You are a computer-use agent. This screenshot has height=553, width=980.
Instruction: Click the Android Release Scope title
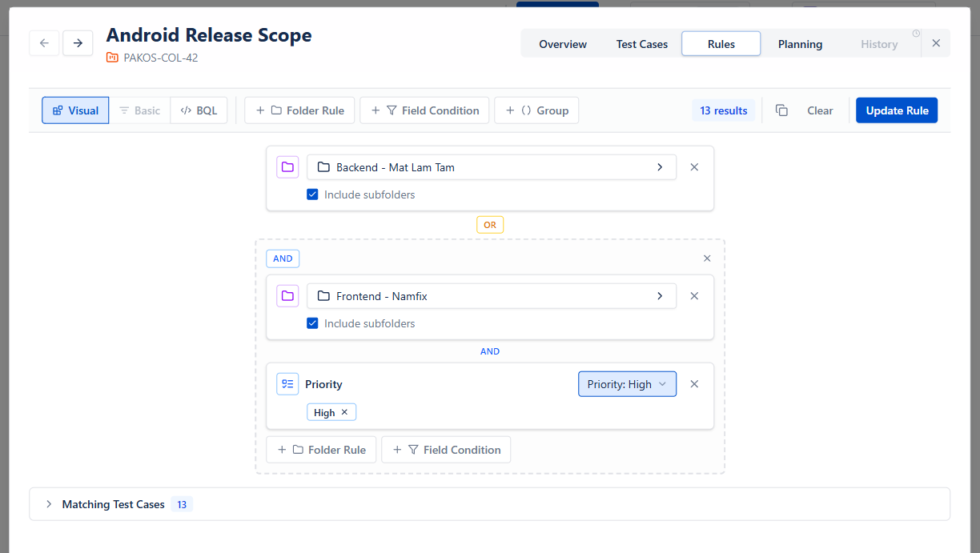(x=209, y=35)
